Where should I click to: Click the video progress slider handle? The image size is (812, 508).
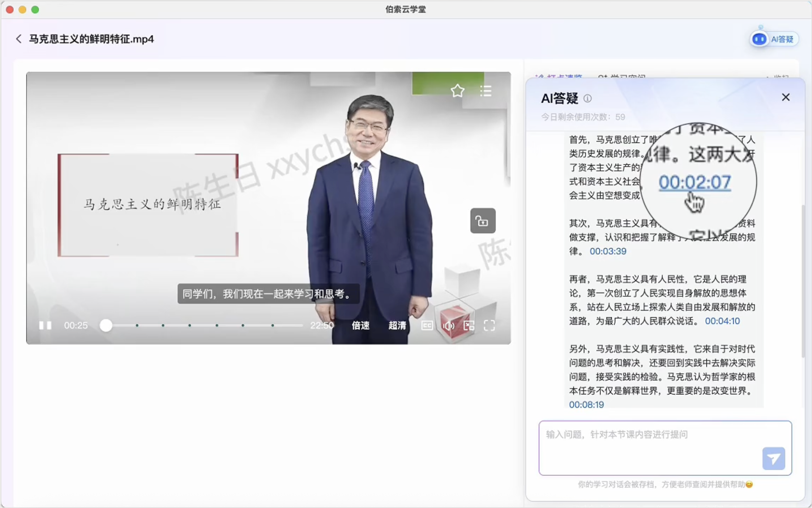[106, 325]
